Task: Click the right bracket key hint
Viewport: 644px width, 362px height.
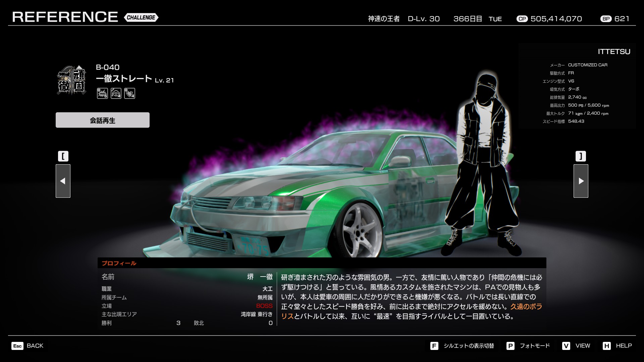Action: click(581, 156)
